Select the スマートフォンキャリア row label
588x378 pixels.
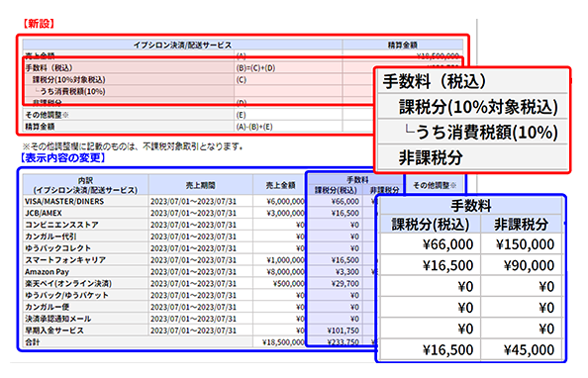65,260
